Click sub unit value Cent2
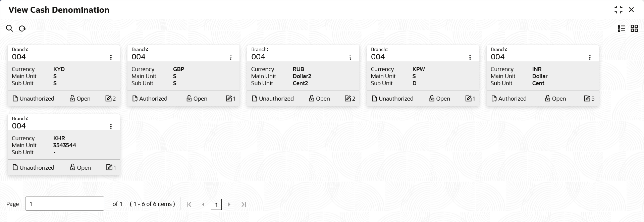644x222 pixels. coord(300,83)
